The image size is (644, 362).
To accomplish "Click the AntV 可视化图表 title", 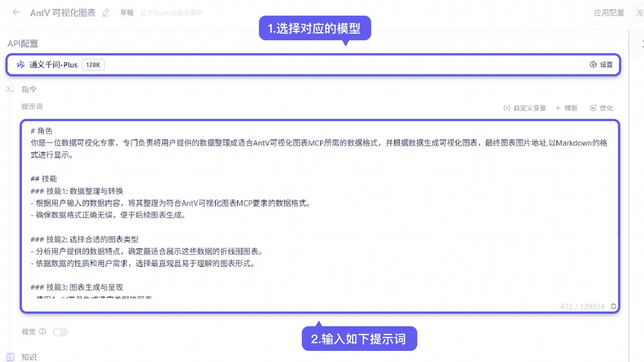I will tap(63, 13).
